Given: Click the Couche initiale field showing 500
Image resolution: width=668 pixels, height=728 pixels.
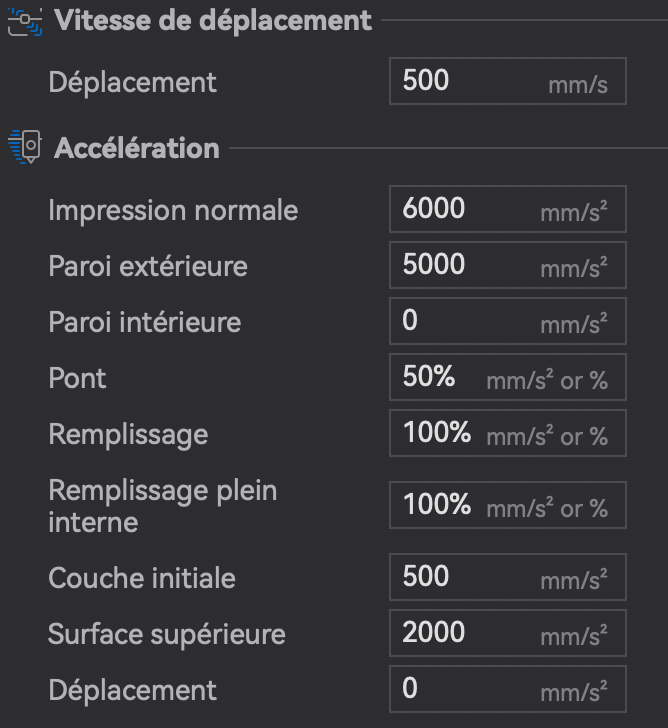Looking at the screenshot, I should pos(508,577).
